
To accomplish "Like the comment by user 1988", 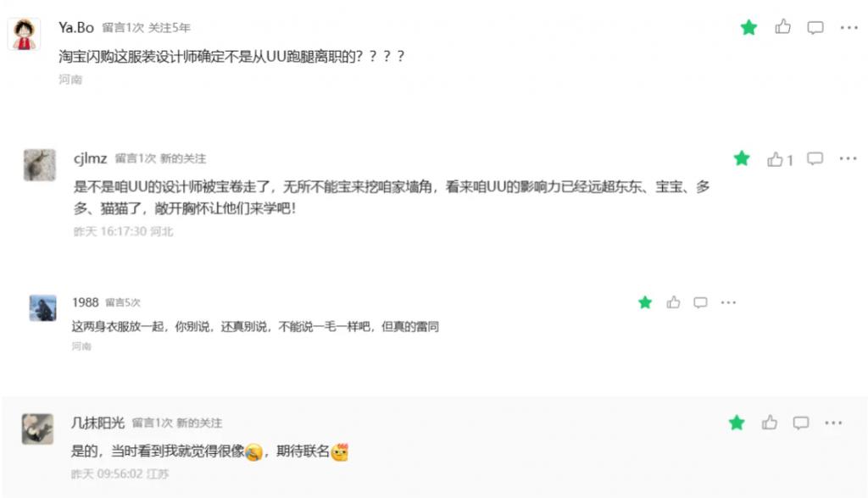I will [x=673, y=302].
